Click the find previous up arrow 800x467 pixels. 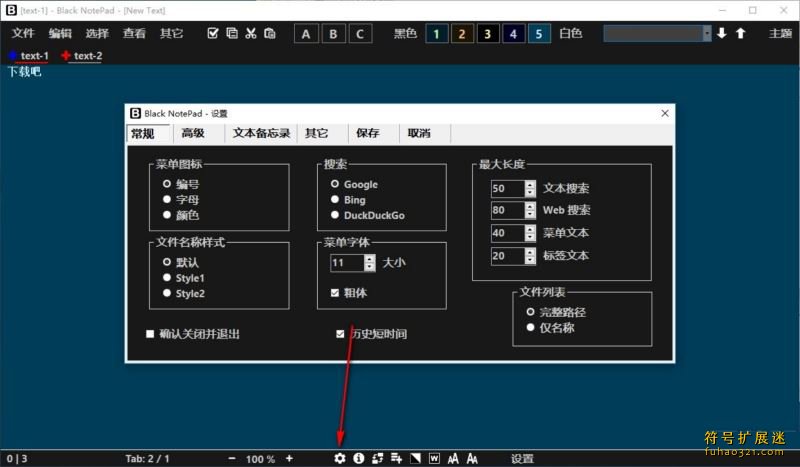740,33
